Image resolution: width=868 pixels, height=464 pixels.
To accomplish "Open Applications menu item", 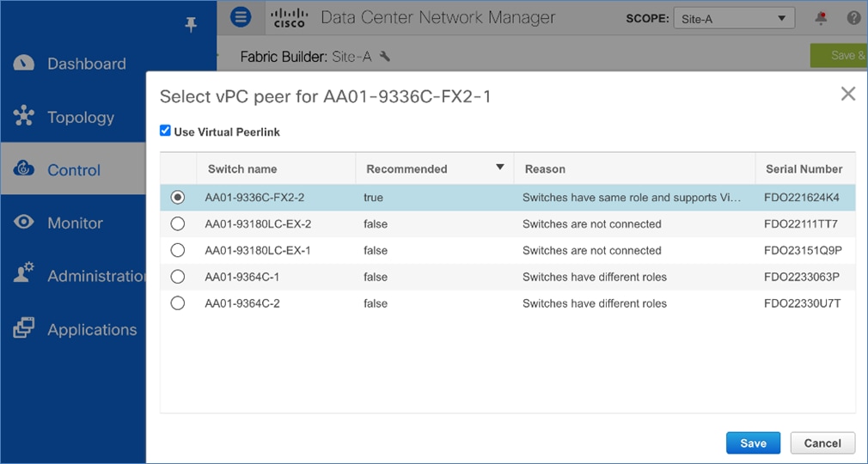I will 92,329.
